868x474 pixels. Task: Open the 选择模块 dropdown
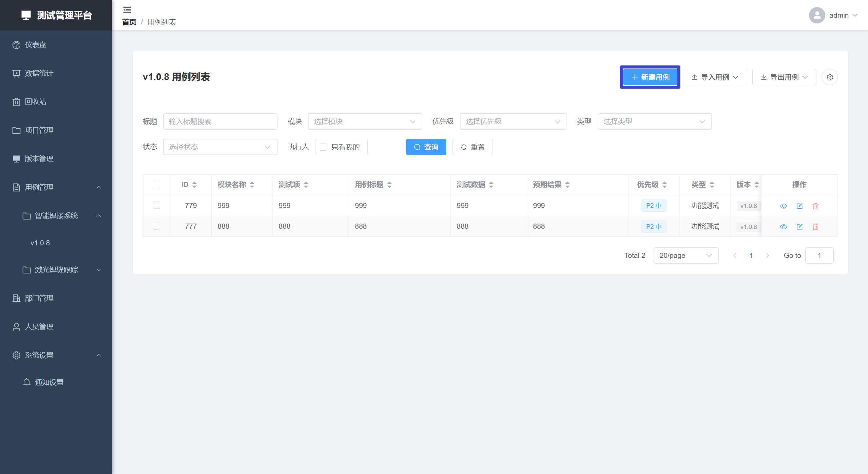coord(365,121)
